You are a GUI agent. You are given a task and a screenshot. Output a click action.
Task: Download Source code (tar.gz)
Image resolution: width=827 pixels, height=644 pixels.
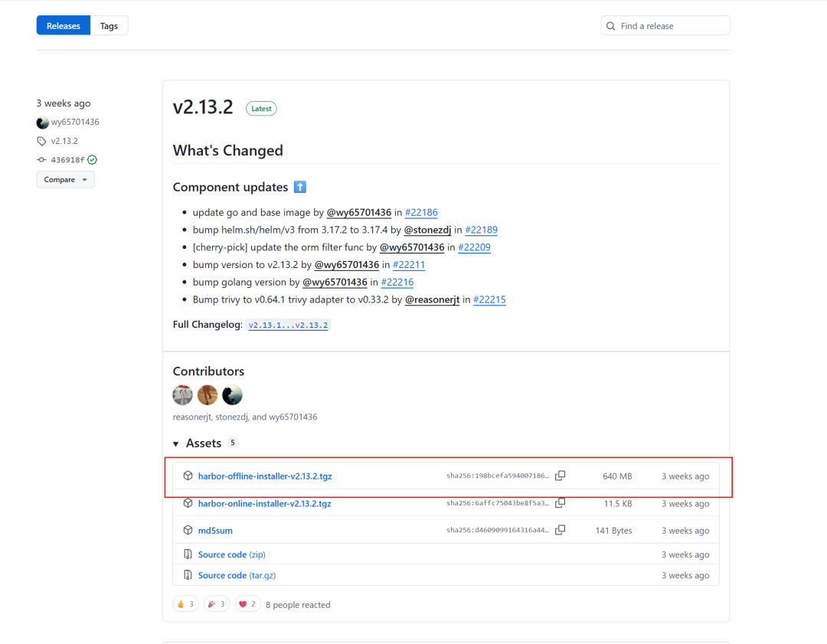click(x=237, y=575)
